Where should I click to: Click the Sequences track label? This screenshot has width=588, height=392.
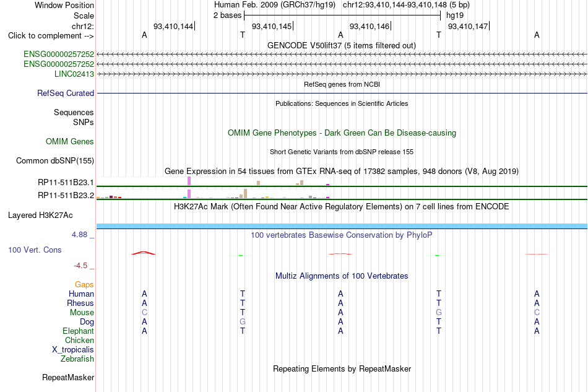tap(74, 113)
